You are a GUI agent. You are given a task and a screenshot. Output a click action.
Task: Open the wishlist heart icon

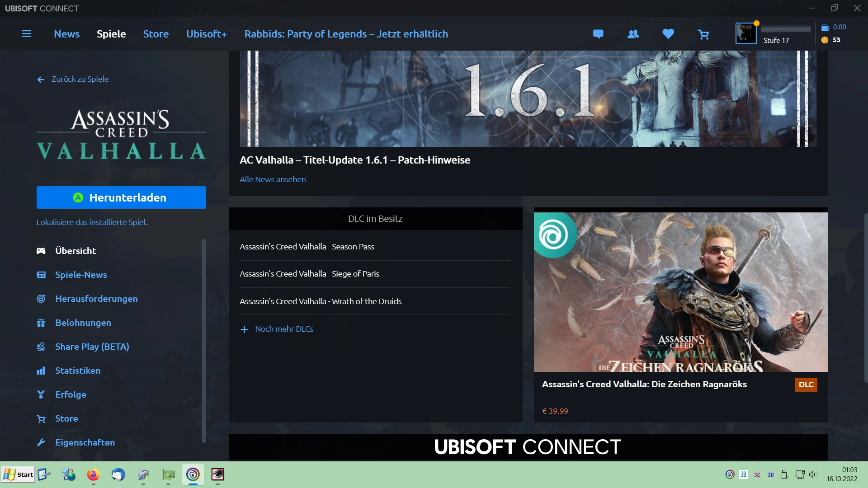[x=668, y=34]
